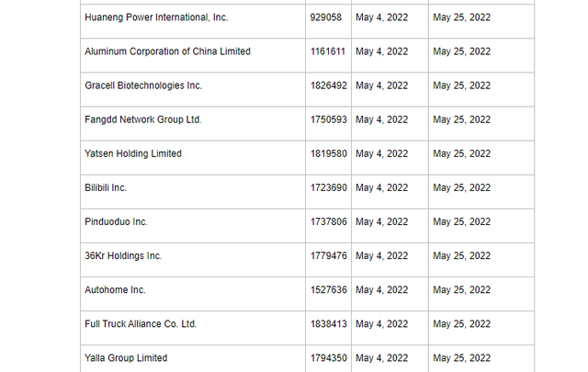
Task: Click May 4, 2022 in Huaneng Power row
Action: click(x=382, y=17)
